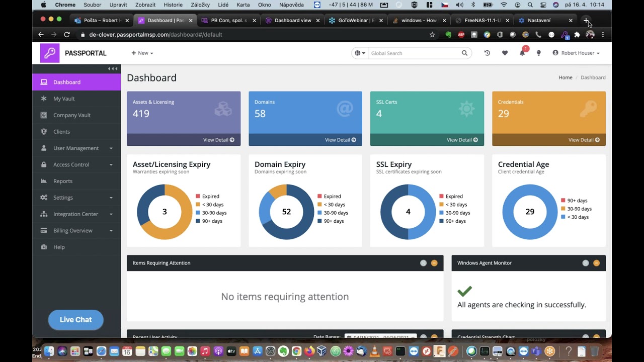Screen dimensions: 644x362
Task: Open Company Vault in the sidebar
Action: pos(76,115)
